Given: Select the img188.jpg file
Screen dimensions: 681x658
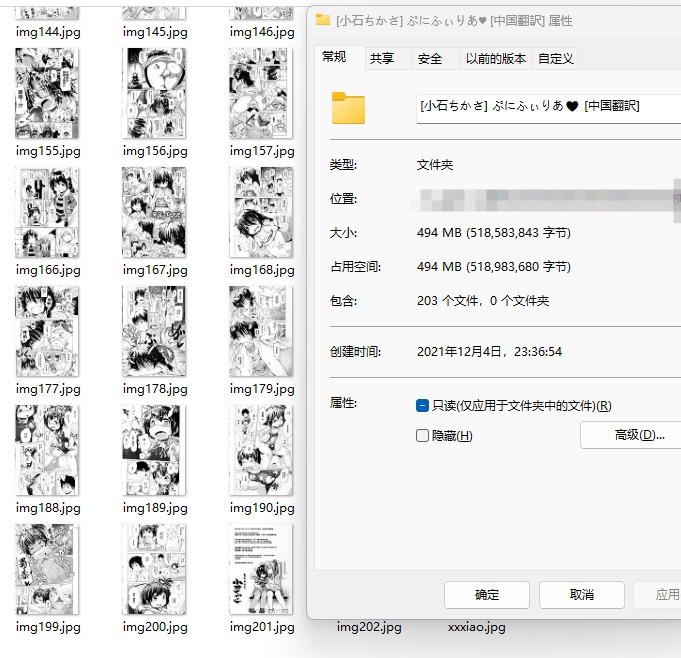Looking at the screenshot, I should 48,451.
